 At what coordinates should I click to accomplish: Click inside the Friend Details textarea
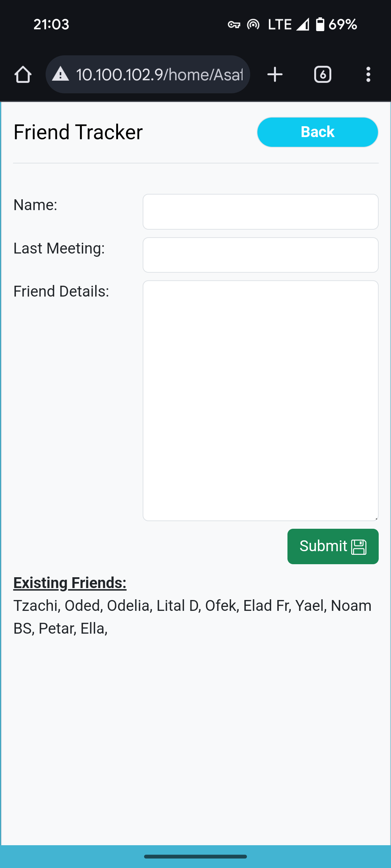260,401
